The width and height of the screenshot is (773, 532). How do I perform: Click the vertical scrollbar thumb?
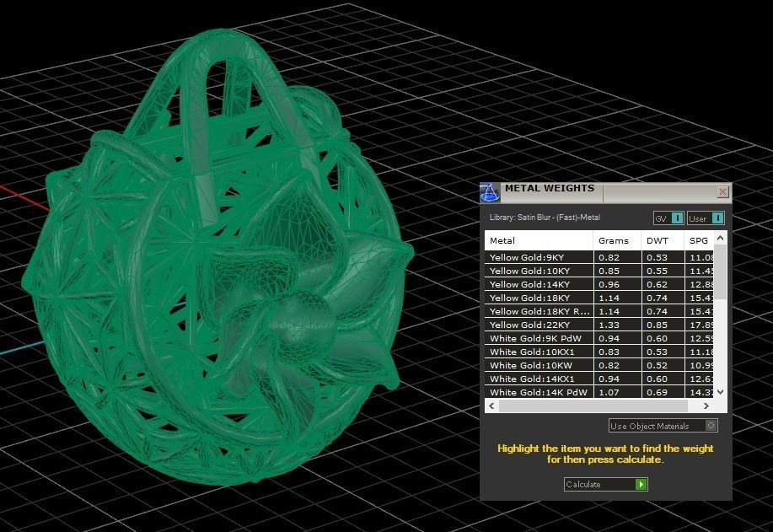pos(720,271)
